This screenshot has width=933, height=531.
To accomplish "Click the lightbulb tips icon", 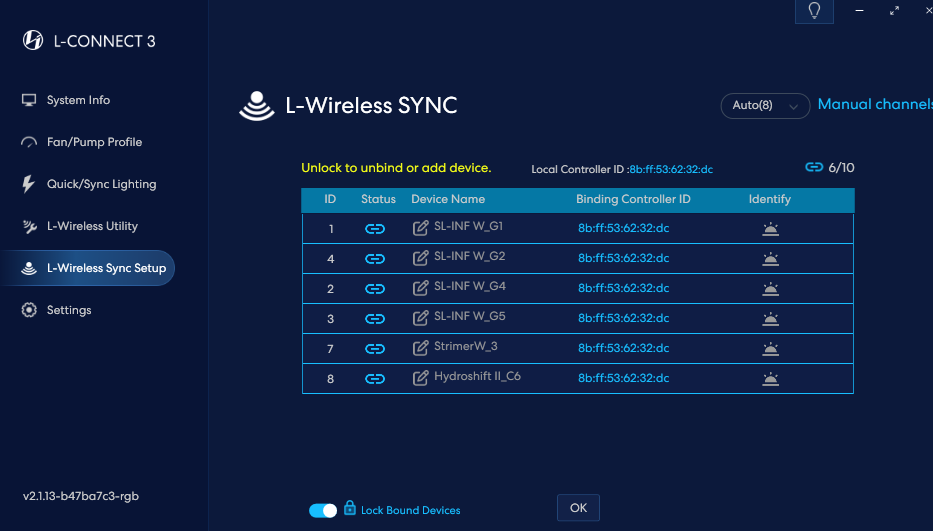I will 814,11.
